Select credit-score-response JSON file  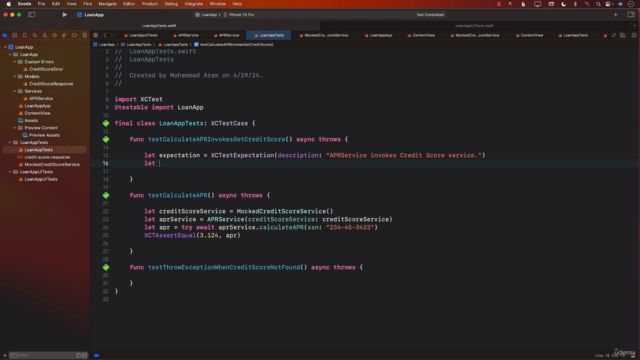tap(47, 157)
